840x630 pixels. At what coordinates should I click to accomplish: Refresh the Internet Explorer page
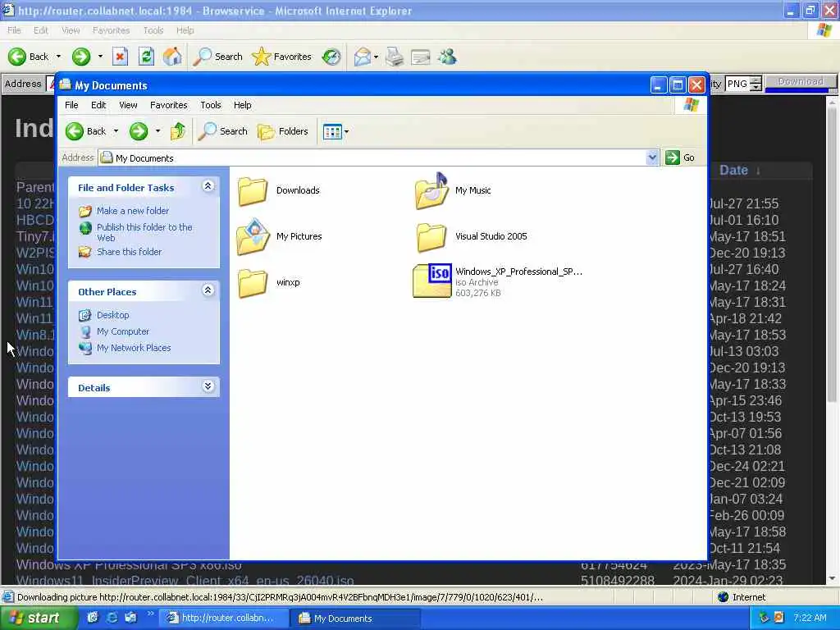[x=146, y=57]
